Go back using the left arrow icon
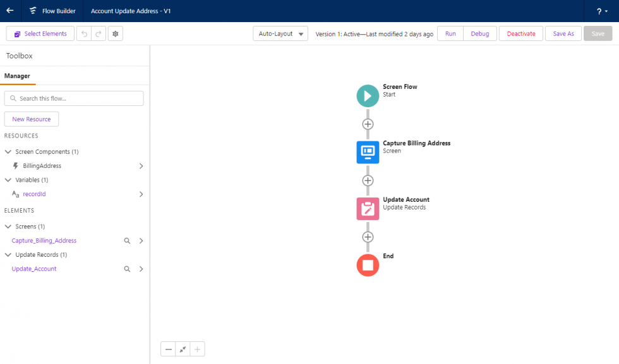The image size is (619, 364). point(10,11)
